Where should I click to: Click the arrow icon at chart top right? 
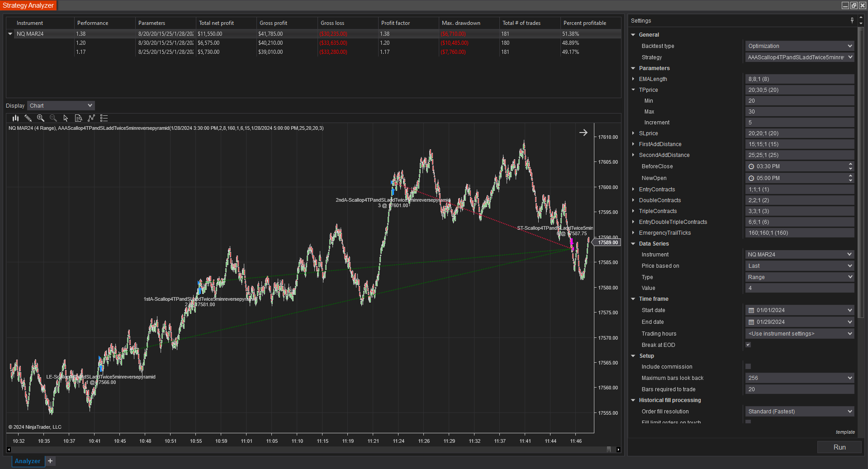tap(583, 133)
